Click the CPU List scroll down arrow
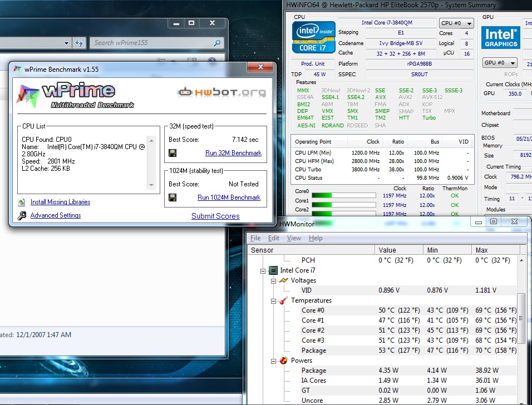 coord(152,185)
